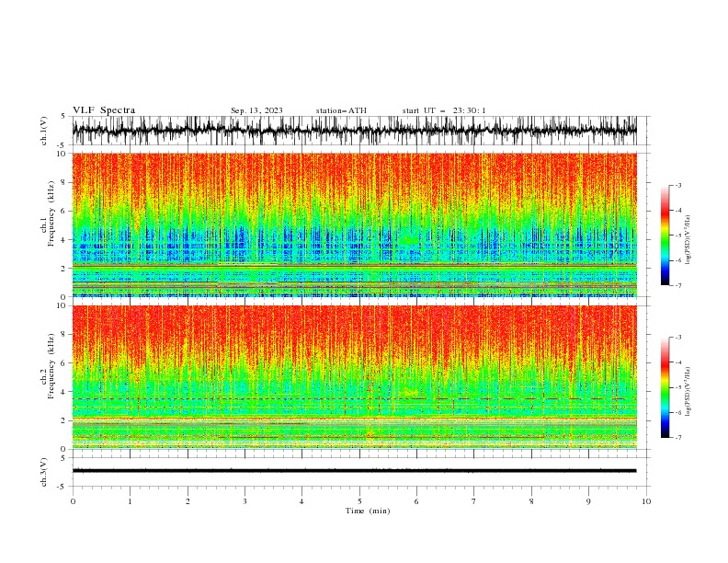728x563 pixels.
Task: Click the ch.2 spectrogram panel
Action: tap(354, 377)
